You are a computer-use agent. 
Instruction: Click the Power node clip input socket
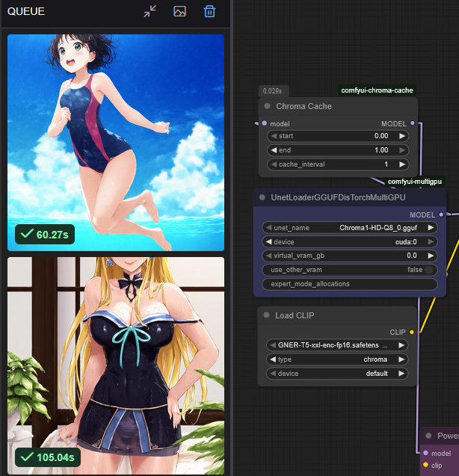(x=425, y=465)
